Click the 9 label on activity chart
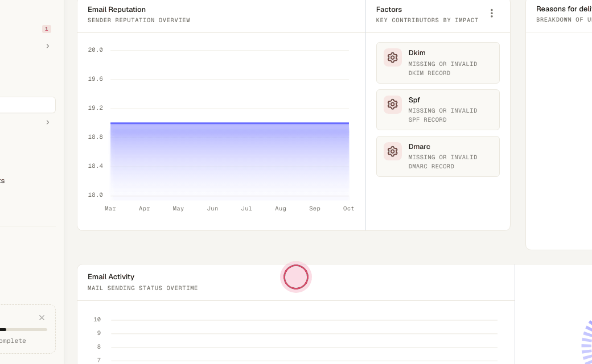 (x=99, y=333)
